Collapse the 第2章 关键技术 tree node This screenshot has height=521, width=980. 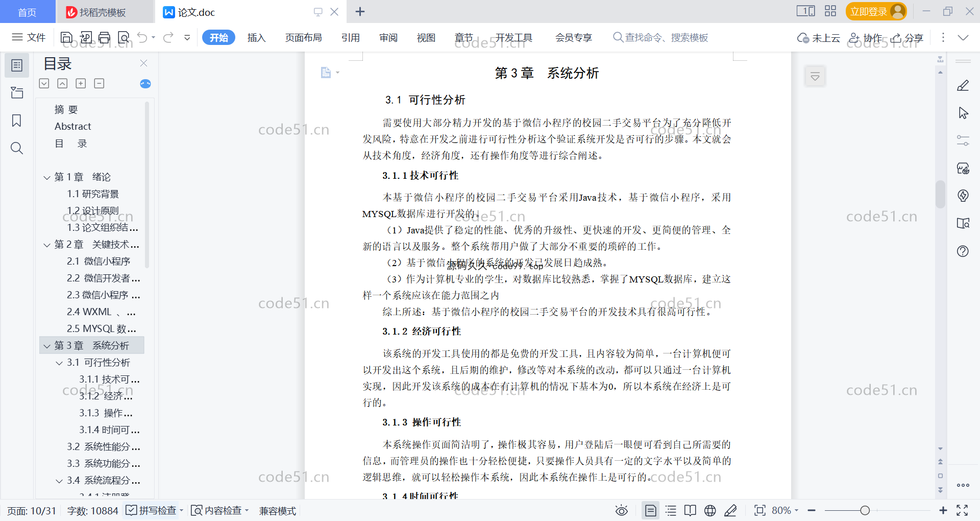click(47, 245)
